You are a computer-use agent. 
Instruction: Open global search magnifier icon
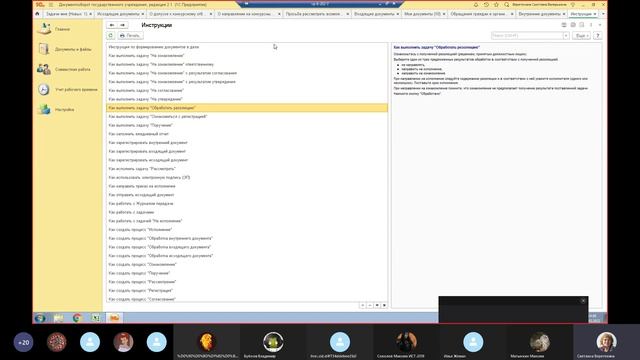pos(507,4)
